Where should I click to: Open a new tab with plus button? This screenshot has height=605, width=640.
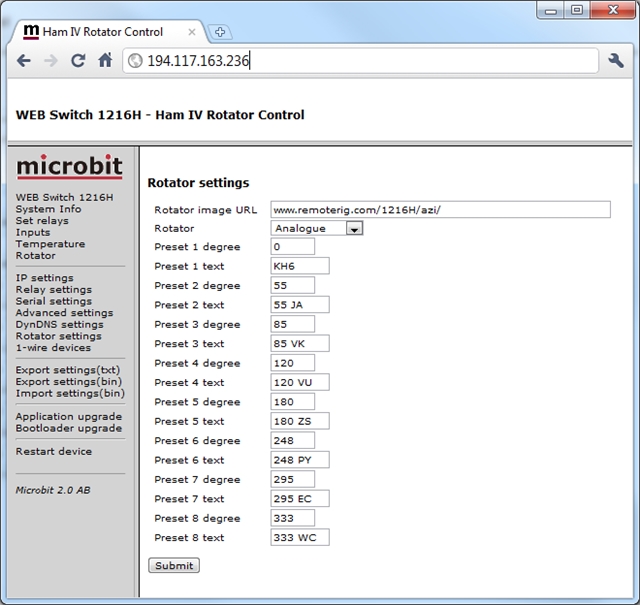(x=220, y=32)
